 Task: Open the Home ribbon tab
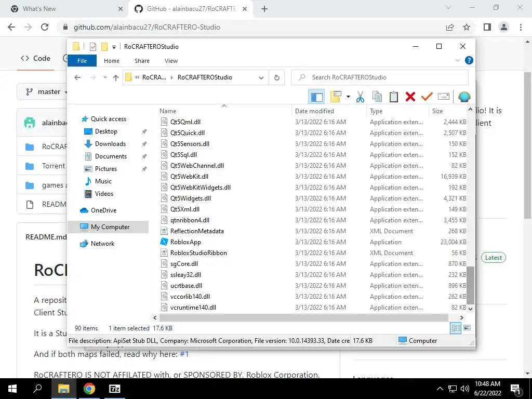pos(112,61)
